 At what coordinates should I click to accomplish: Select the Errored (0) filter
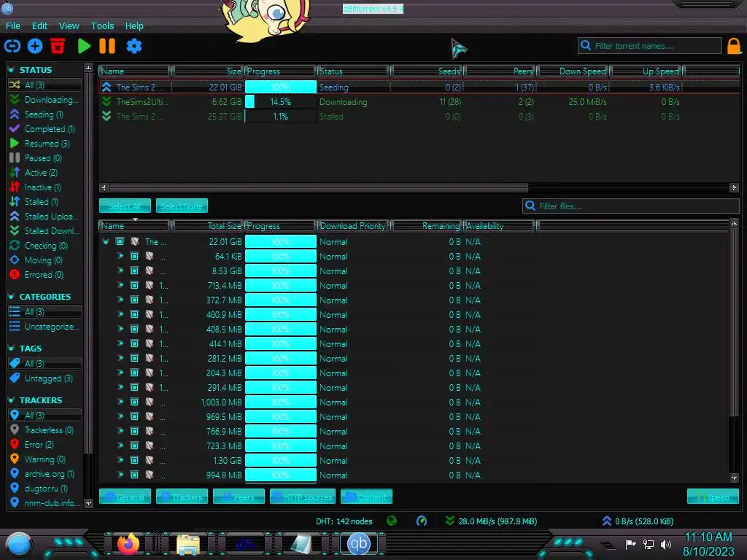click(44, 275)
